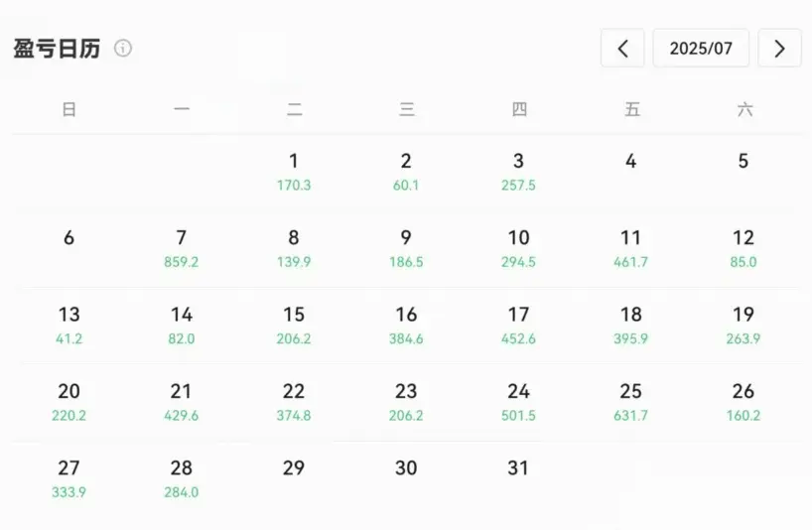This screenshot has width=812, height=530.
Task: Click the 盈亏日历 title text
Action: (x=57, y=49)
